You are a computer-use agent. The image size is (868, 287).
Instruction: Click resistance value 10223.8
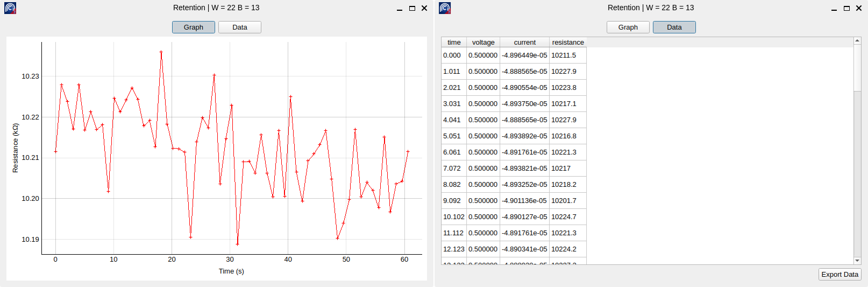pos(568,88)
